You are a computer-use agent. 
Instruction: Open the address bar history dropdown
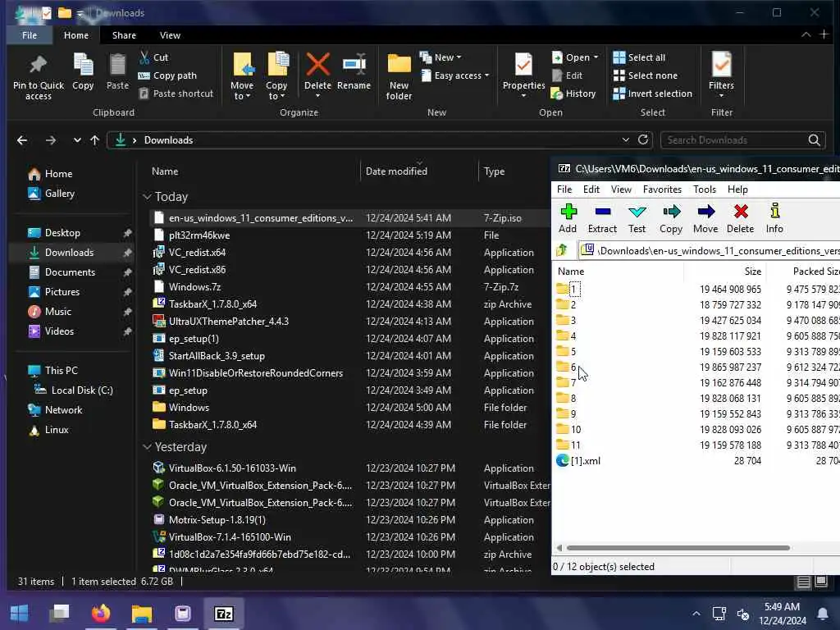coord(625,139)
